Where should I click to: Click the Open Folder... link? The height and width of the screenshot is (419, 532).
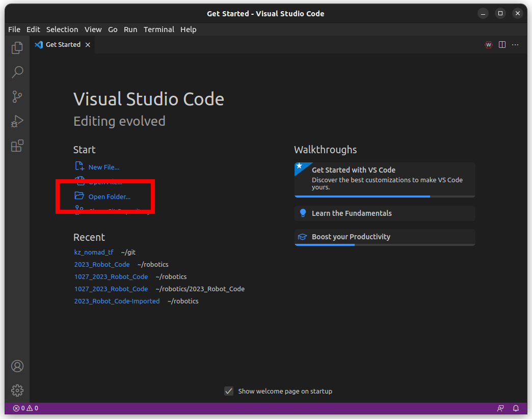(109, 197)
